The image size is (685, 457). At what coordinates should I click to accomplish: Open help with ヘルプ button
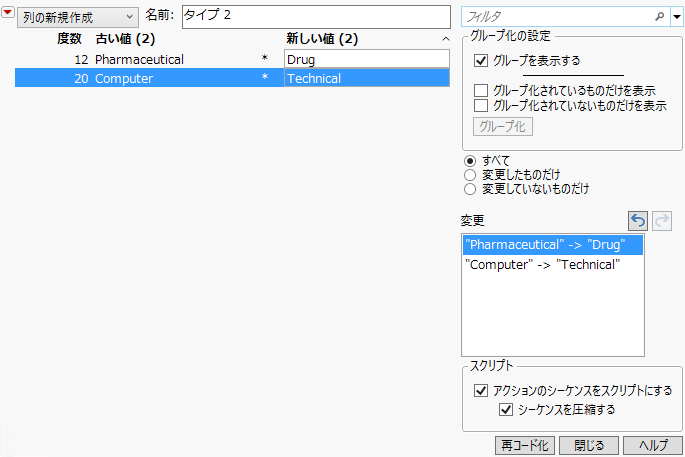tap(652, 445)
